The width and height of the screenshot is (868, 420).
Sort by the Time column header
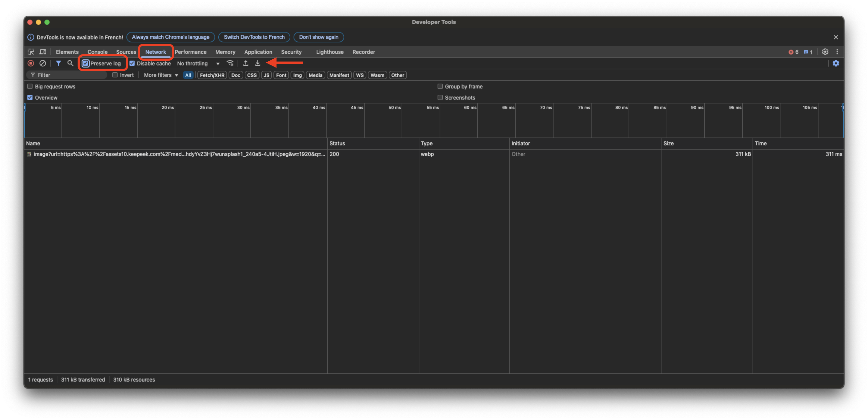click(x=798, y=144)
